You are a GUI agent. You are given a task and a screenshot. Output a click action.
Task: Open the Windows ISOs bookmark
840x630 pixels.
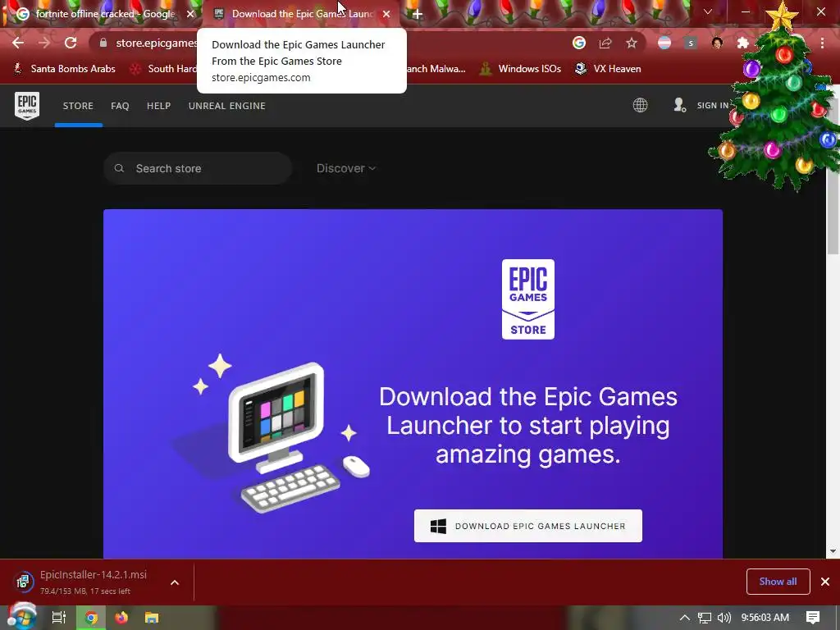[521, 69]
